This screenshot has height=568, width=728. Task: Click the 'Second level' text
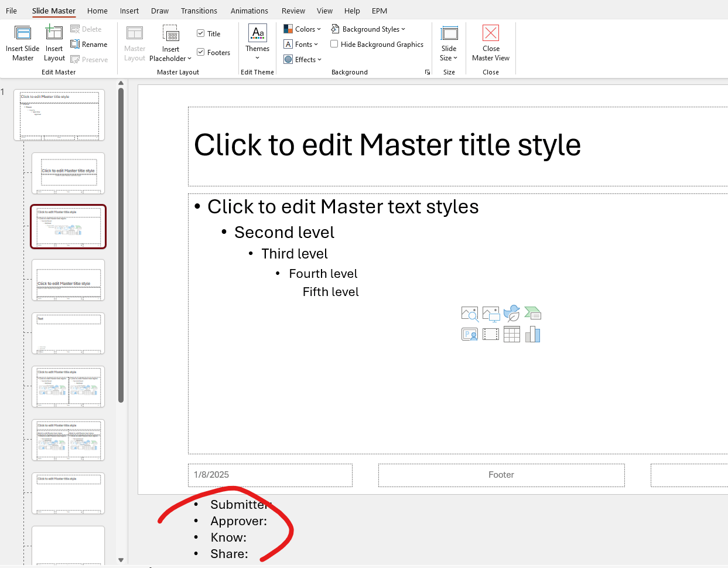pyautogui.click(x=284, y=232)
